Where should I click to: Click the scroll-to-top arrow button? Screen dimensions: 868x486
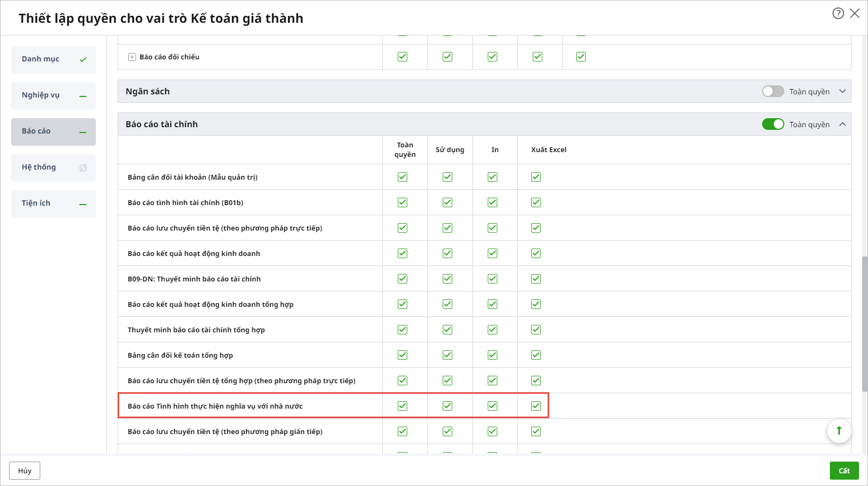coord(839,431)
